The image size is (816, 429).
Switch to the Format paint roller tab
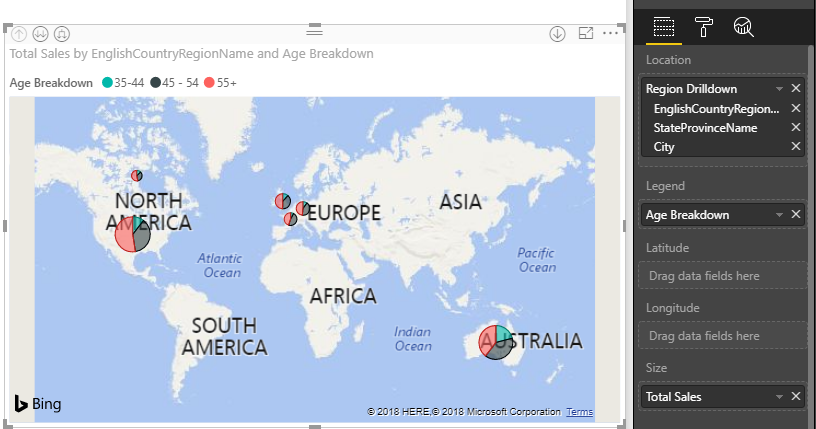(x=704, y=27)
